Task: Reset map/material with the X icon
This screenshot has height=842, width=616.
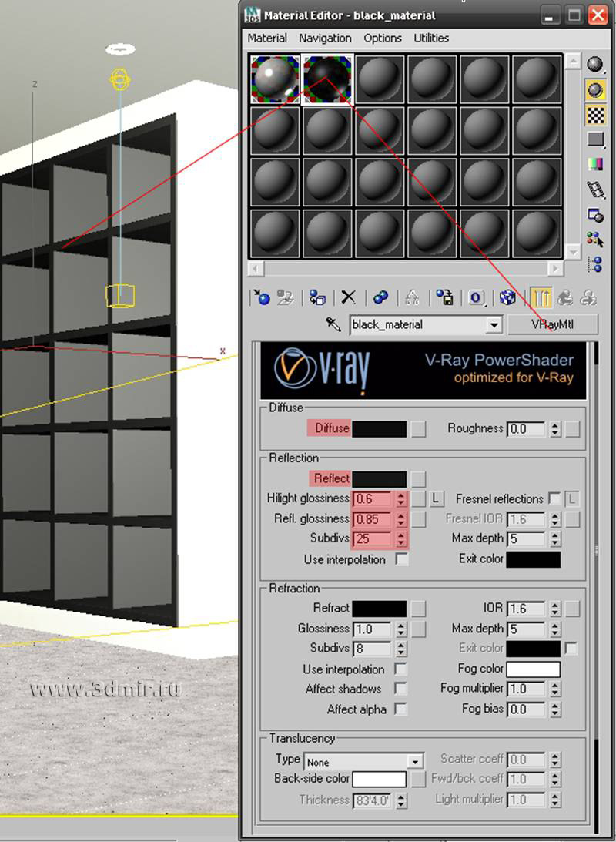Action: [x=349, y=297]
